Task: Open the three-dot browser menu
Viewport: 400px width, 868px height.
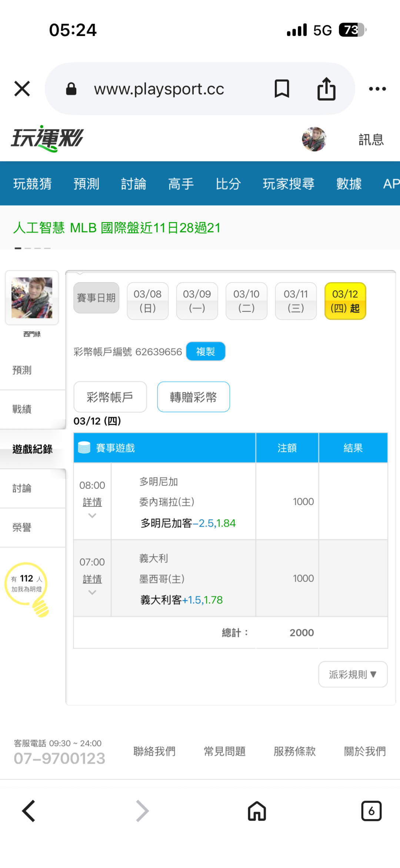Action: (x=377, y=89)
